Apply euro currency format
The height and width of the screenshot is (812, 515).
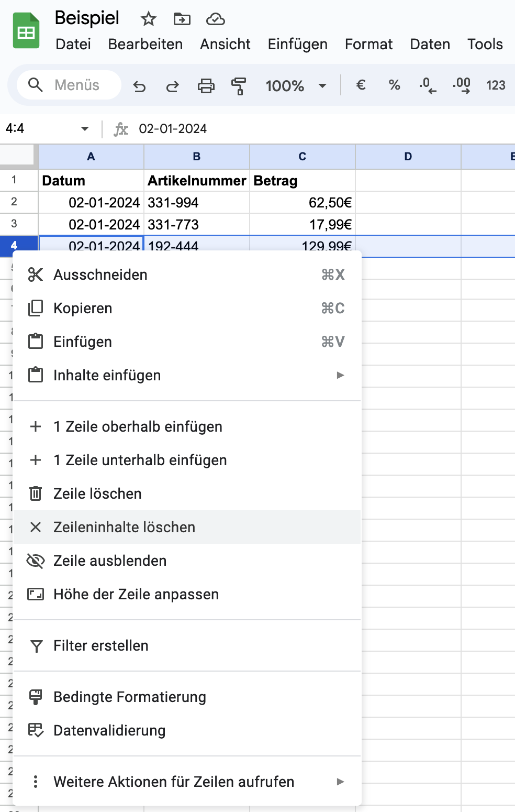[361, 85]
